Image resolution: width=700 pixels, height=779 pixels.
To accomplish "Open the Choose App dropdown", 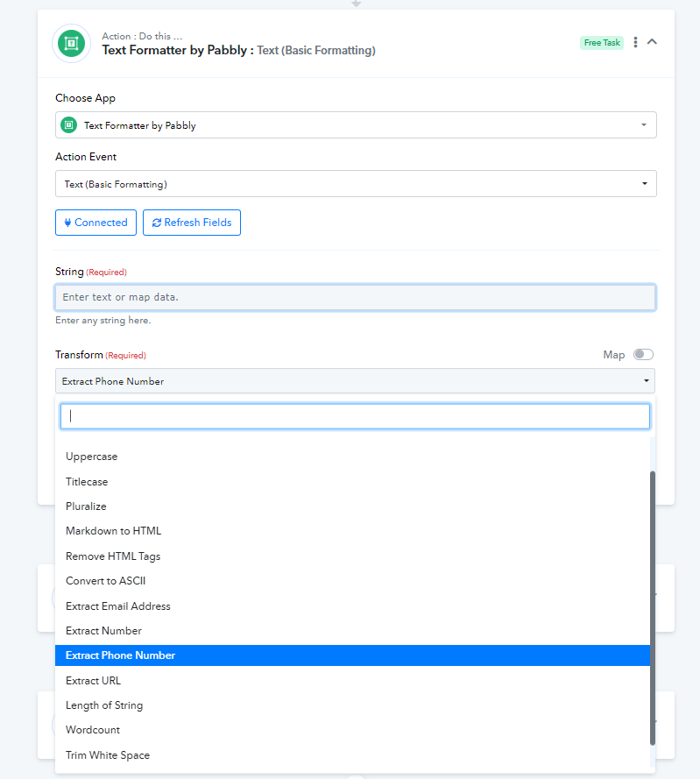I will (x=356, y=125).
